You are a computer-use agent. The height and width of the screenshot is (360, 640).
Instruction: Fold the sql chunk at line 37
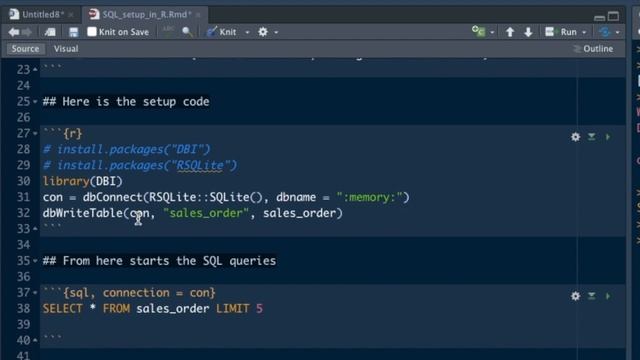tap(35, 293)
